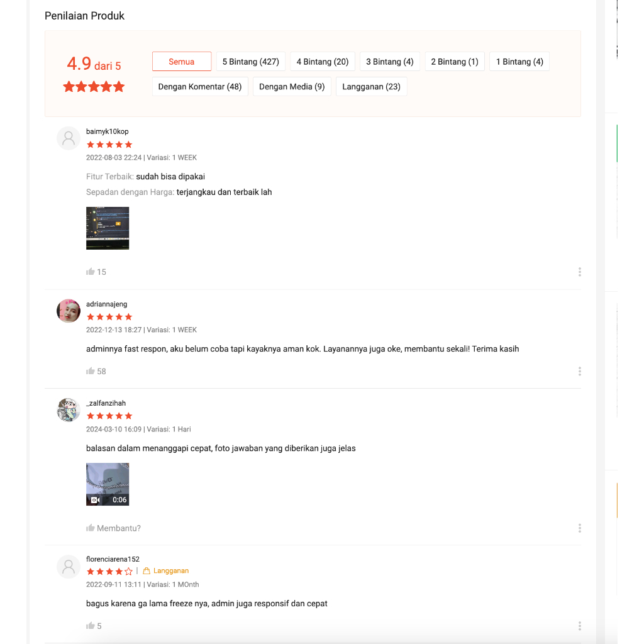Like baimyk10kop's review with thumbs-up icon

91,272
